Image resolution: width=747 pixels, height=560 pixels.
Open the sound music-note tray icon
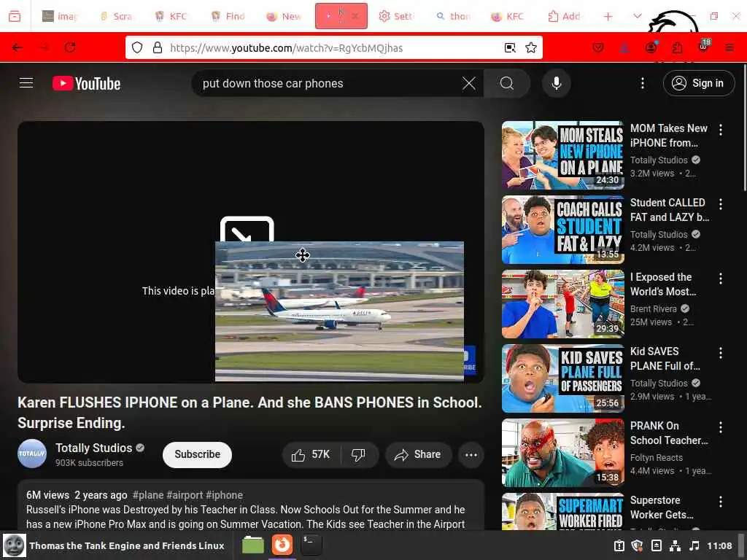tap(694, 545)
